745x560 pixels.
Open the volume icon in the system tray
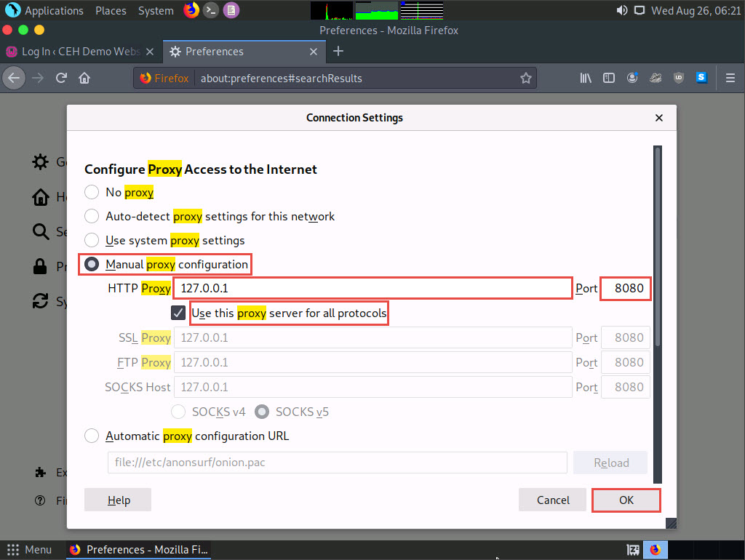622,11
